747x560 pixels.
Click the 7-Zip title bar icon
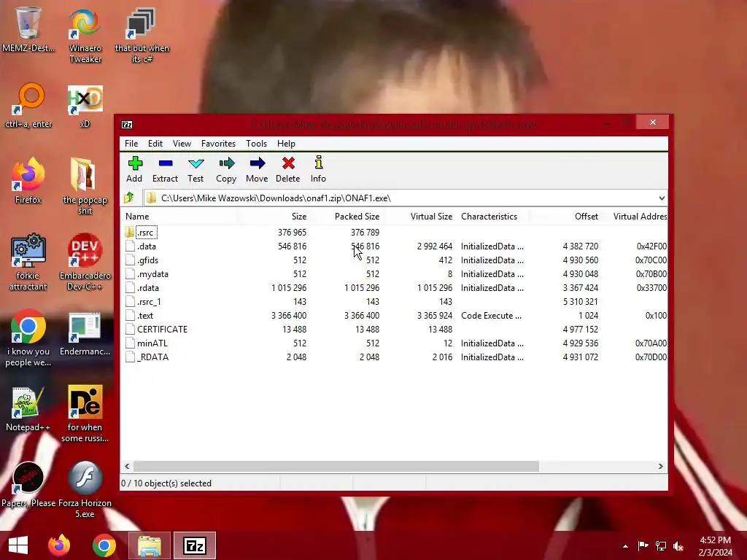point(127,125)
